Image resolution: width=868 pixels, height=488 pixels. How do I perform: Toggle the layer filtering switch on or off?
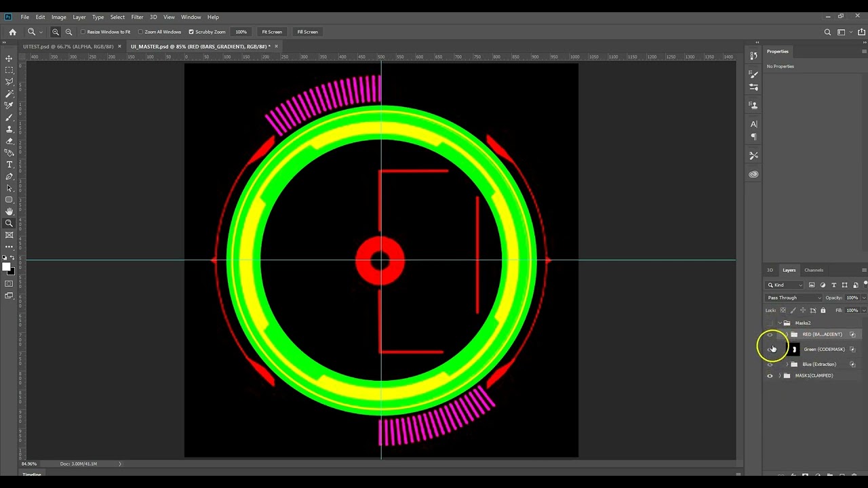coord(865,283)
